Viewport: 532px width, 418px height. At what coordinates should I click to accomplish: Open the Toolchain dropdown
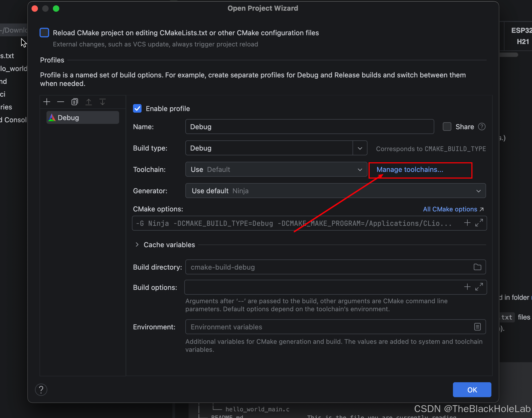[276, 169]
